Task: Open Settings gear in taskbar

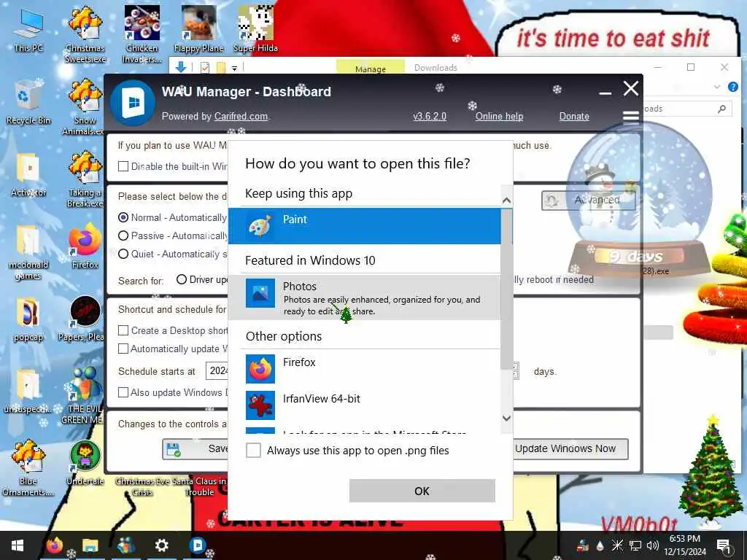Action: 161,545
